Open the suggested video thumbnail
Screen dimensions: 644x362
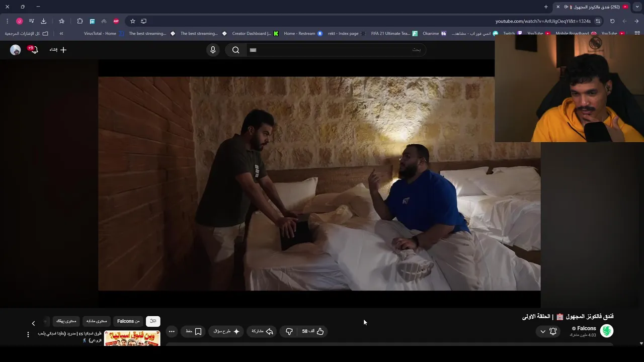coord(132,338)
